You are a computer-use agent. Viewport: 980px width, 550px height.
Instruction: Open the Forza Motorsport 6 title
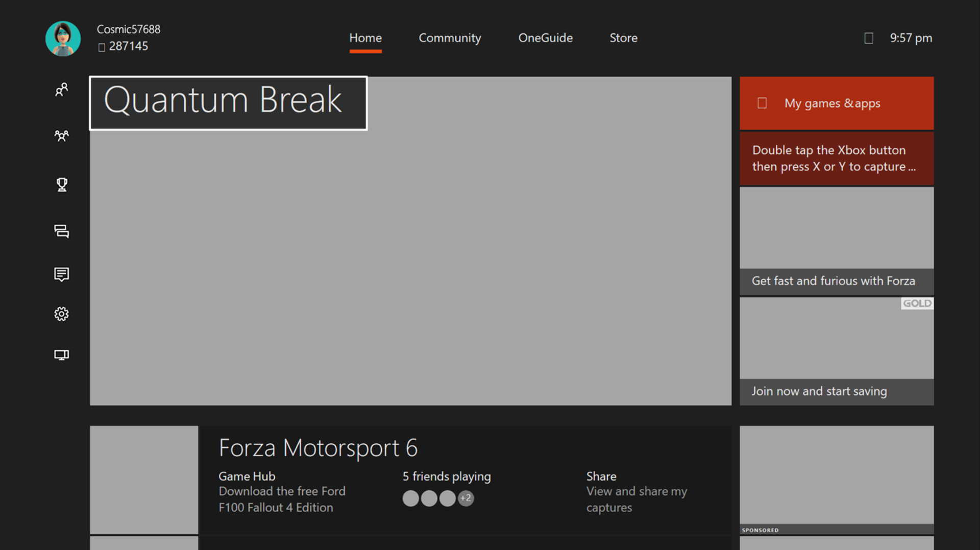[x=318, y=448]
